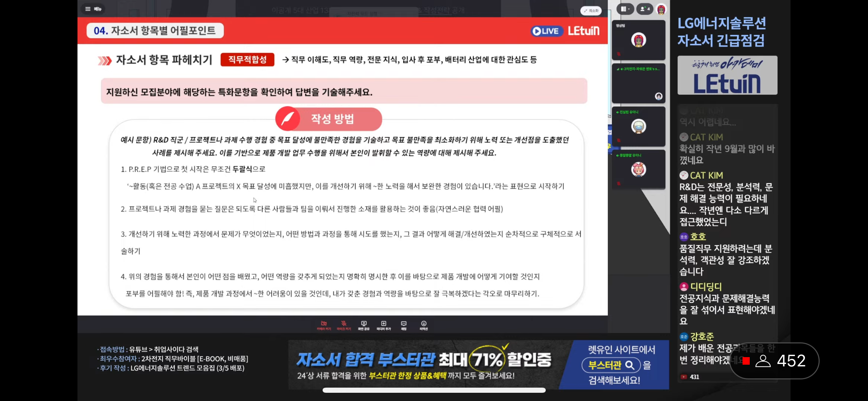Select the 2차전지-파워은 멘토 participant tile
This screenshot has height=401, width=868.
coord(638,83)
